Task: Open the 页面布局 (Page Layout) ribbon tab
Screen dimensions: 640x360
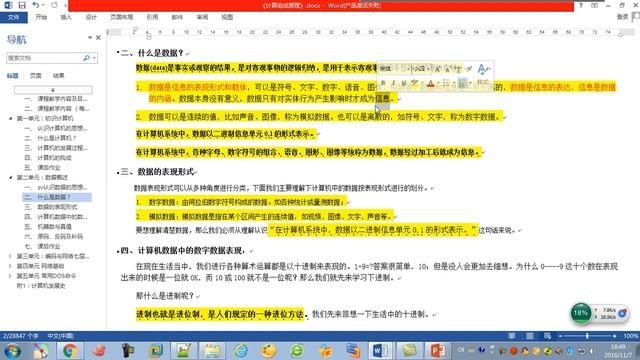Action: (x=122, y=17)
